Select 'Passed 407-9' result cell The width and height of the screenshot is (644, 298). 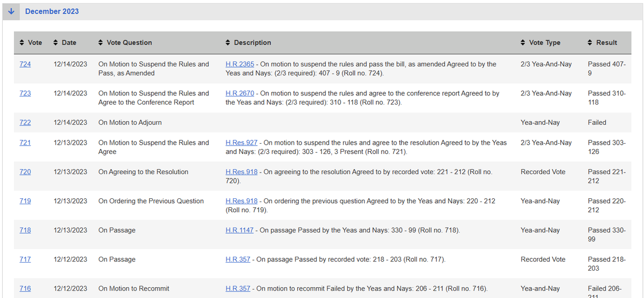pos(606,69)
